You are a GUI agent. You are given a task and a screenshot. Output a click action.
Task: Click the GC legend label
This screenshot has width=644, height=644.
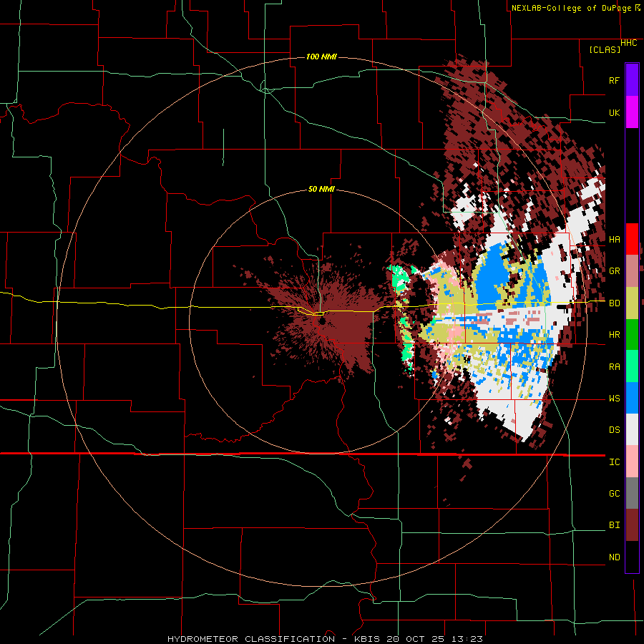614,493
